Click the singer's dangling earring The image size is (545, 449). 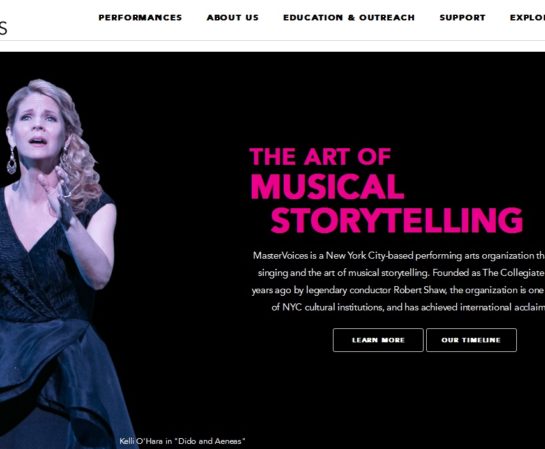pyautogui.click(x=12, y=161)
